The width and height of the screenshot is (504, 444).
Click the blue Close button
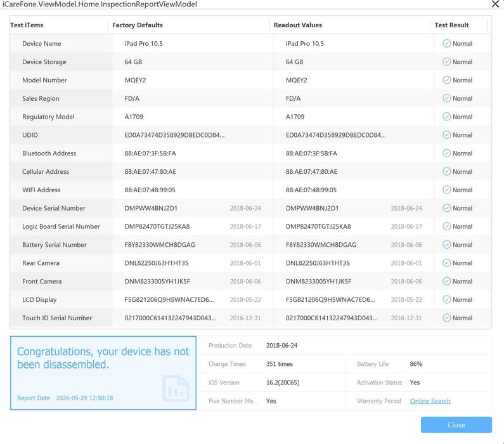pyautogui.click(x=456, y=425)
